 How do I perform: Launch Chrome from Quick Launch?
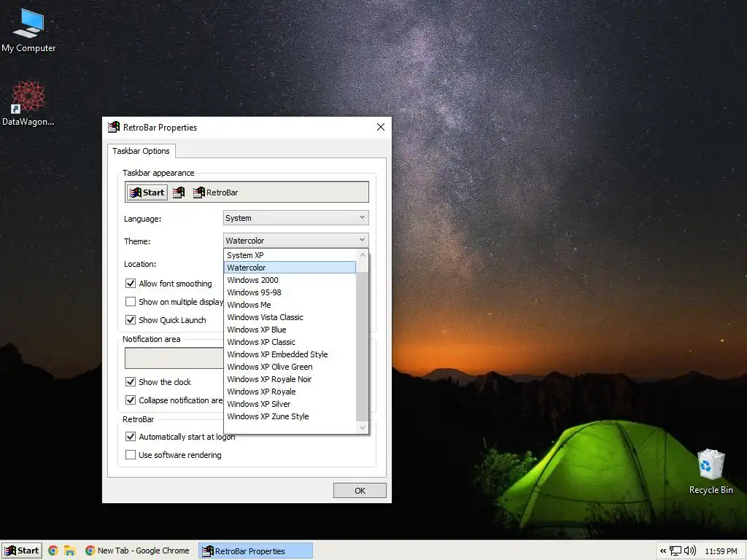[53, 551]
